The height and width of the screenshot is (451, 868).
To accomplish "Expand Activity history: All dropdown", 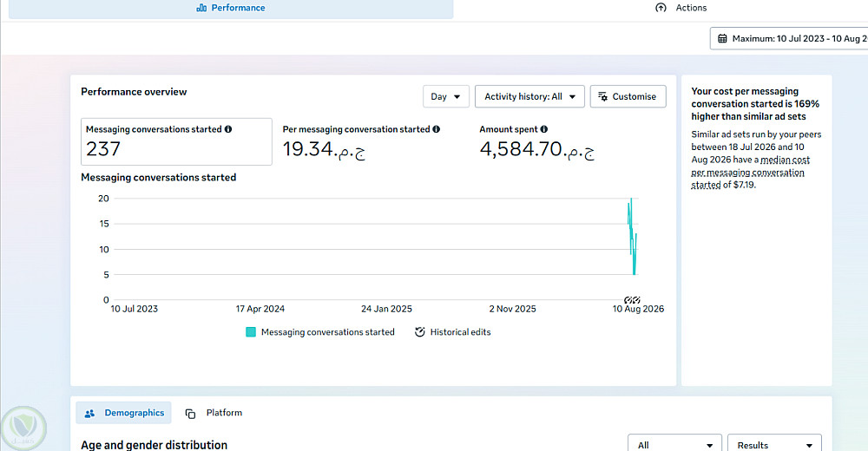I will click(529, 96).
